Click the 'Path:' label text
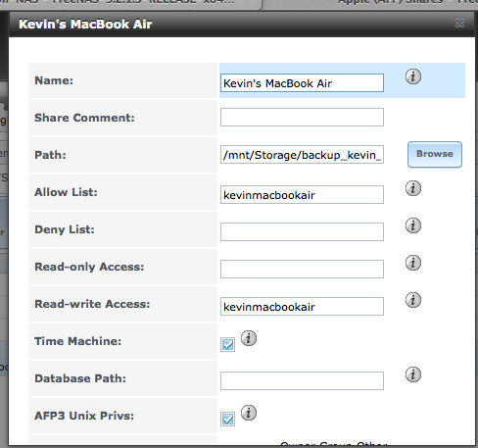The image size is (478, 448). tap(50, 155)
